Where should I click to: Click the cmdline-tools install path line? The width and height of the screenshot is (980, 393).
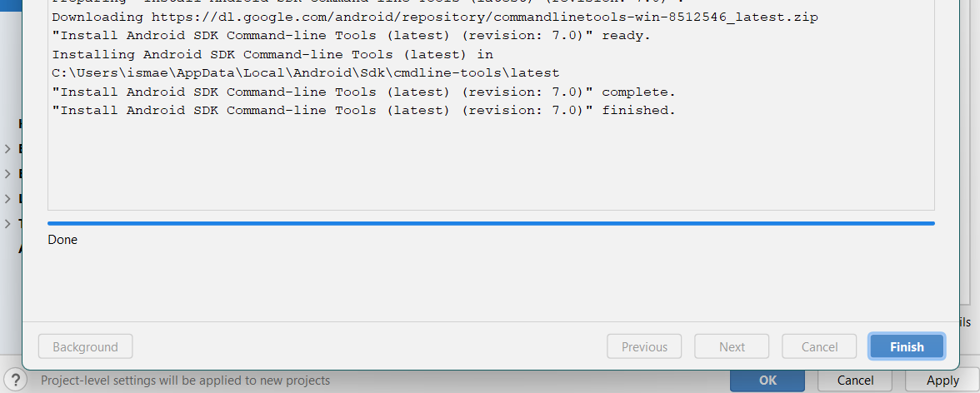(x=306, y=73)
